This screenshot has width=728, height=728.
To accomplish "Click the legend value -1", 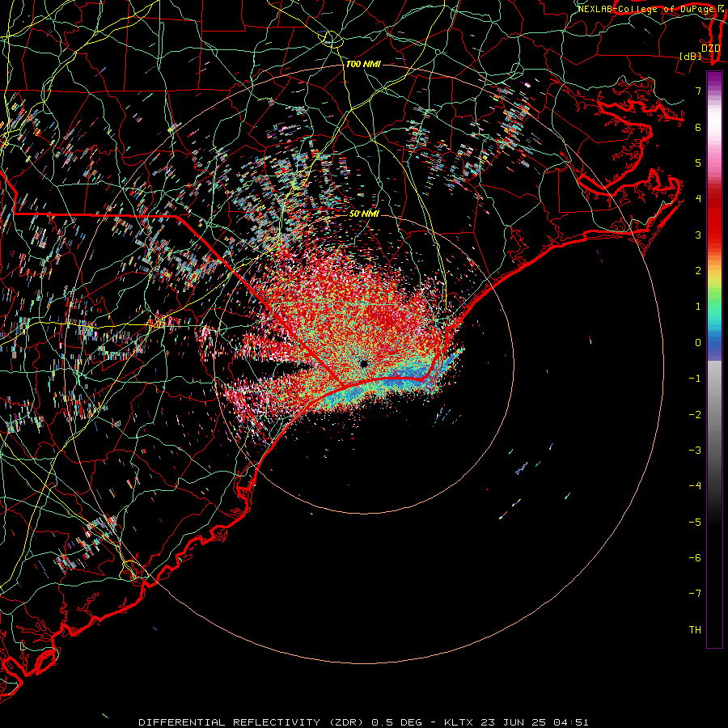I will [x=695, y=379].
